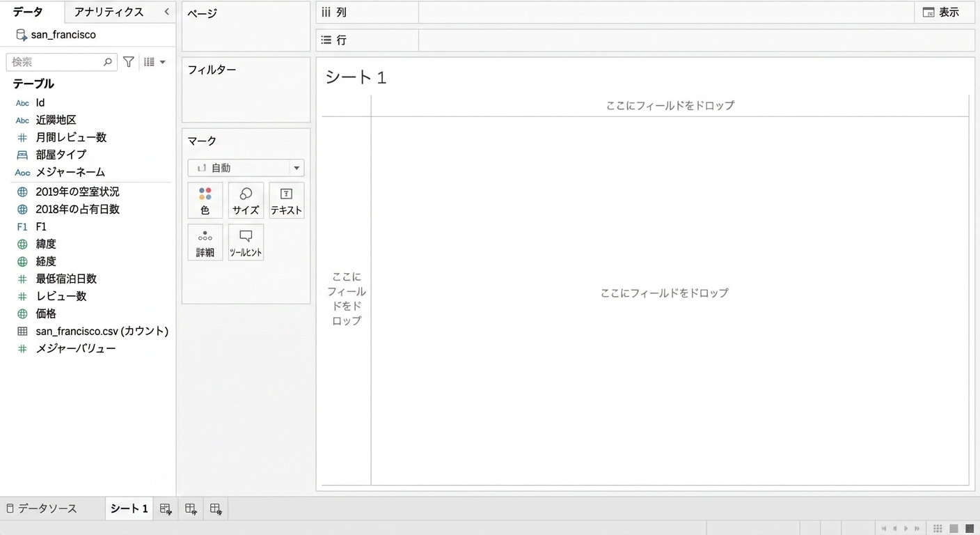Click the 色 color marks button
The image size is (980, 535).
pos(205,201)
